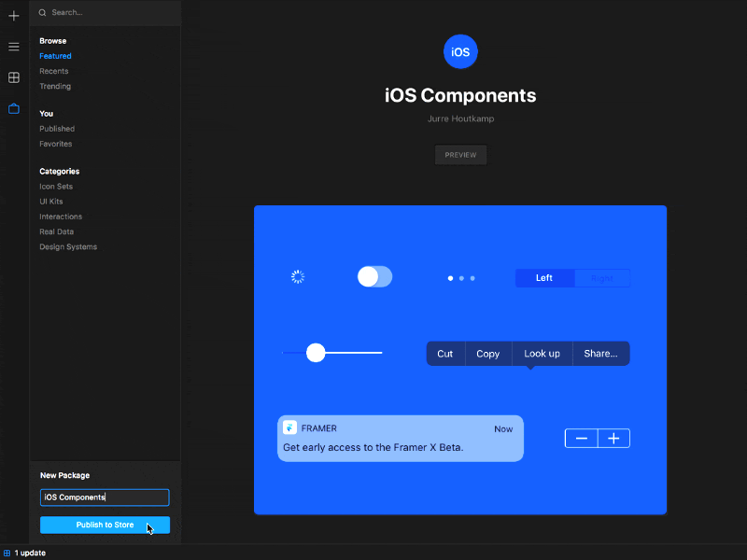
Task: Click the Framer notification banner
Action: click(x=401, y=438)
